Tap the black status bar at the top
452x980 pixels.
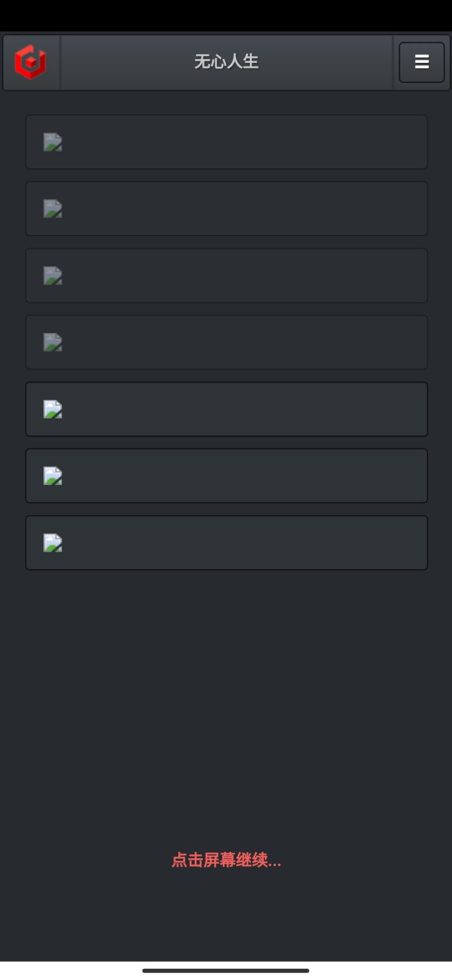pos(226,15)
